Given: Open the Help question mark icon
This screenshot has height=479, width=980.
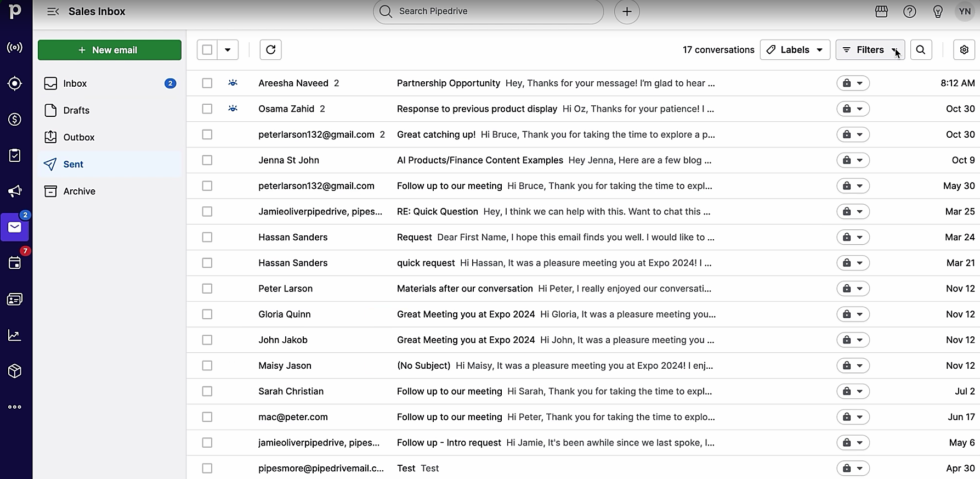Looking at the screenshot, I should tap(910, 12).
